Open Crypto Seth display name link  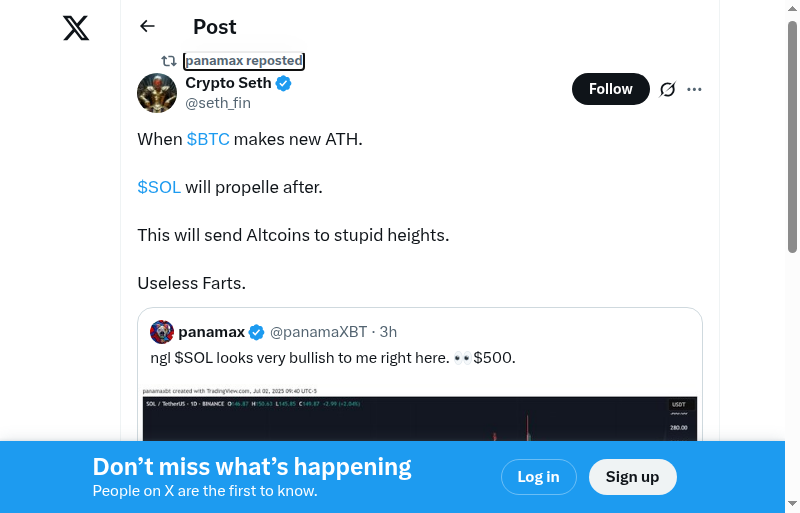pos(228,84)
